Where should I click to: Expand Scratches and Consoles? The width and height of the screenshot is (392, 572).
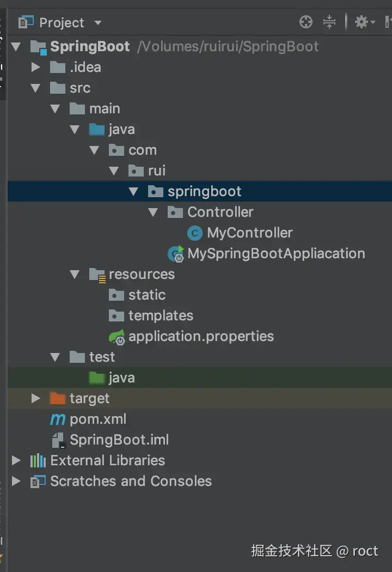16,481
